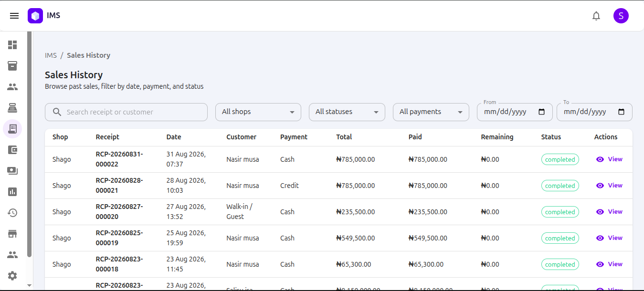The image size is (644, 291).
Task: Expand the All payments dropdown
Action: point(431,112)
